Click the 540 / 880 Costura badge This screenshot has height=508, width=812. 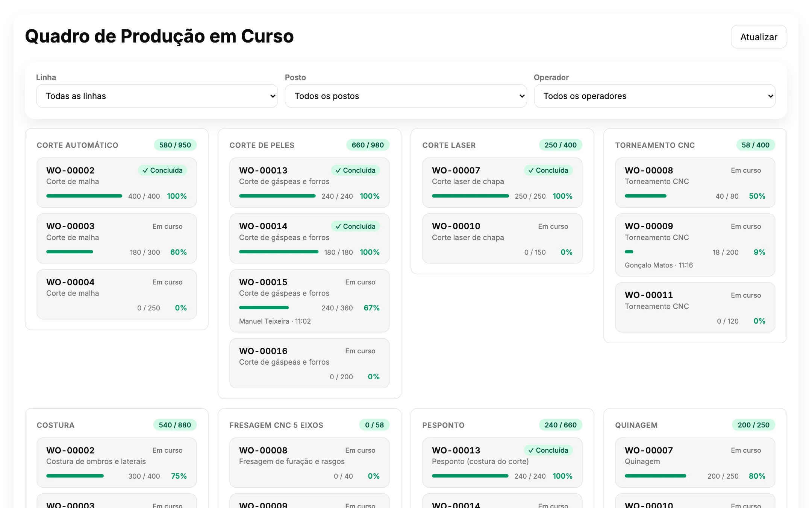click(175, 425)
